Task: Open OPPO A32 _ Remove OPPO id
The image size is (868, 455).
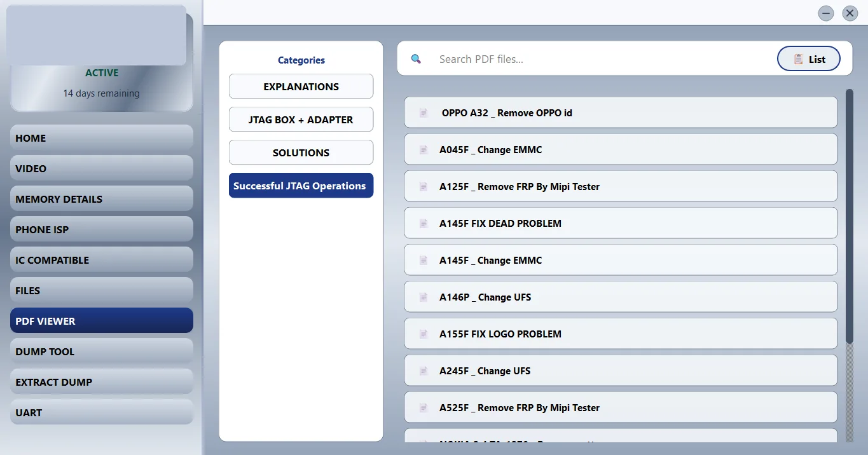Action: (x=621, y=112)
